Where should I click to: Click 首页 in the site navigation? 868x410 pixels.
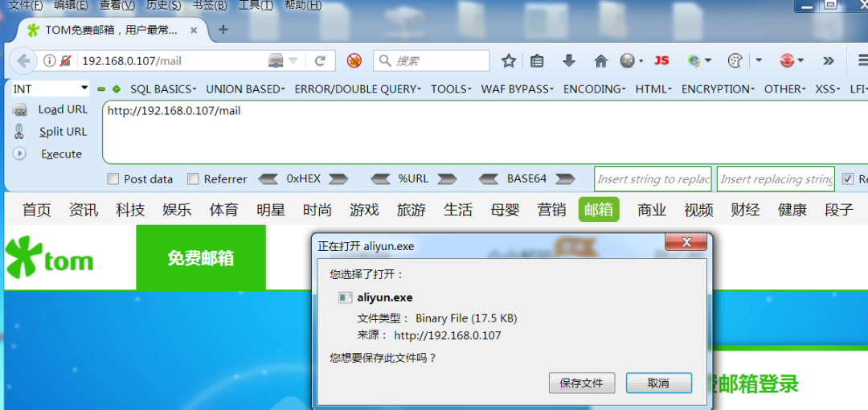coord(36,210)
